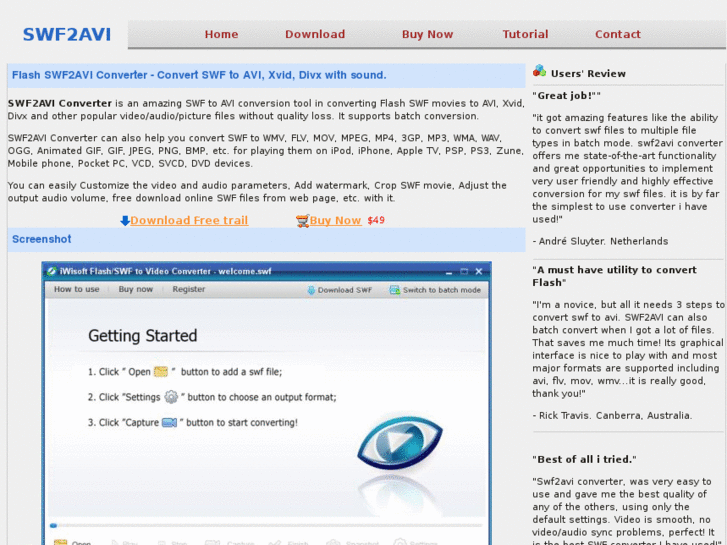Click the playback progress slider handle
This screenshot has height=545, width=727.
(x=53, y=526)
